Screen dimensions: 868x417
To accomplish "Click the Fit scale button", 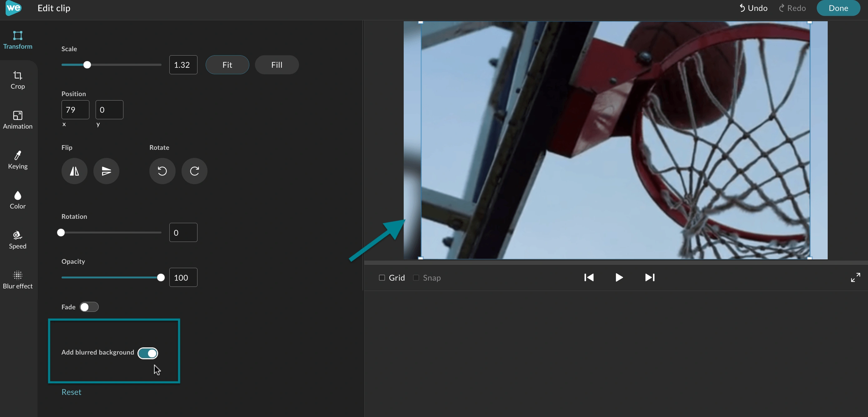I will tap(227, 65).
